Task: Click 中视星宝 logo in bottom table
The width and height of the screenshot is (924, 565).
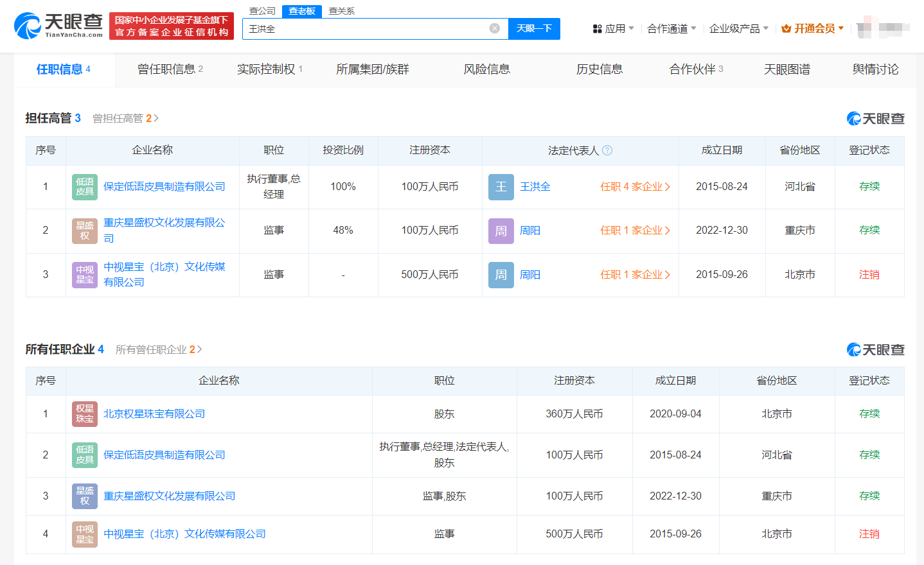Action: click(85, 534)
